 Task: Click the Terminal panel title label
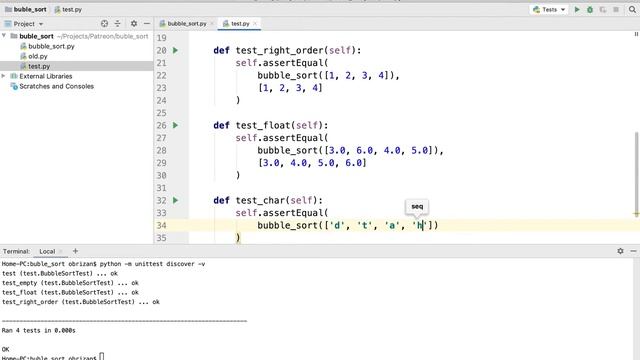pyautogui.click(x=16, y=251)
